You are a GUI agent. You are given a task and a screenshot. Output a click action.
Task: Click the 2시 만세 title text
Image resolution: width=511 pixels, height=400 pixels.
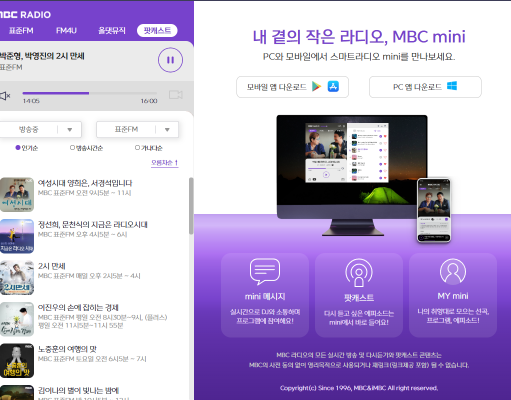(x=51, y=266)
